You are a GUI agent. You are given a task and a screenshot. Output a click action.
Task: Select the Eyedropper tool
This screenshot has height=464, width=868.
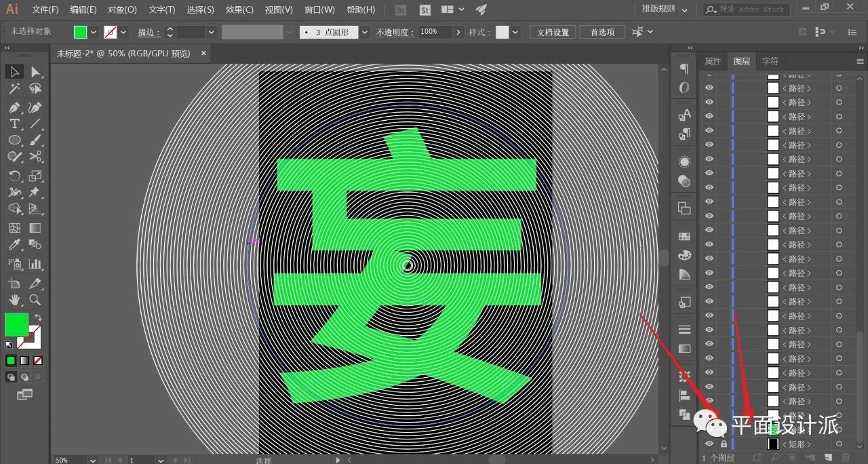tap(15, 244)
